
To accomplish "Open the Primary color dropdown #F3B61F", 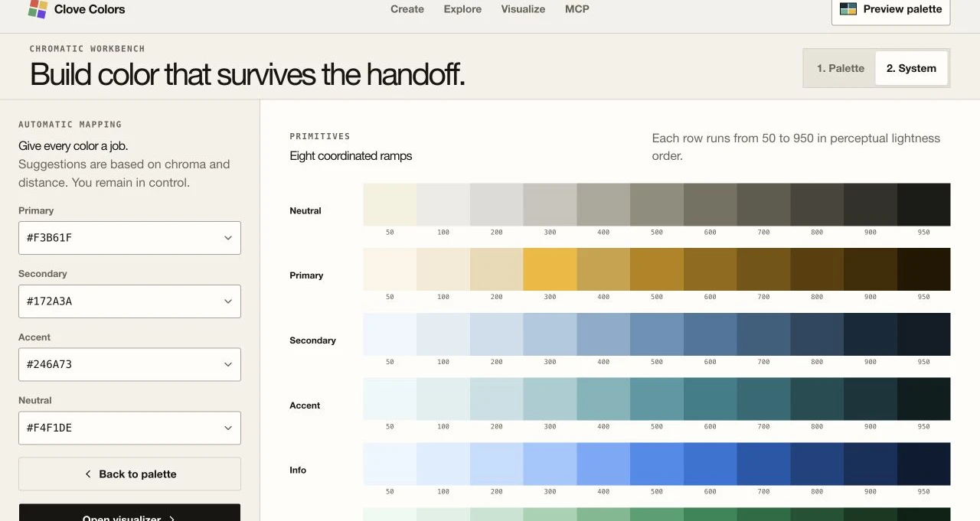I will (x=129, y=238).
